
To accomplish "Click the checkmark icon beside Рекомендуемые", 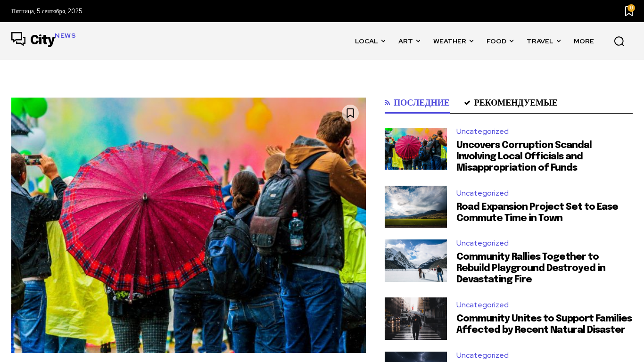I will coord(467,103).
